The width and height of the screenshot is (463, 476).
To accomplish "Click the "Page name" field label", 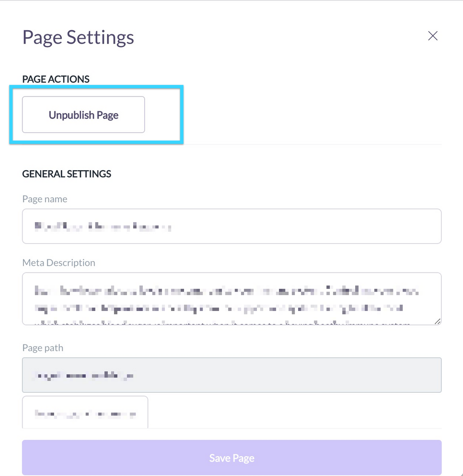I will pos(45,199).
